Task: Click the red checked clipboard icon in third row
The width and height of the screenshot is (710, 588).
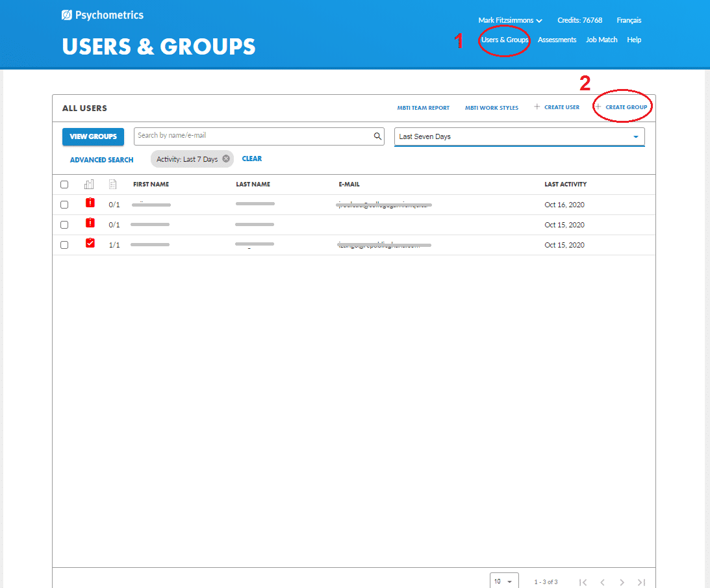Action: point(90,244)
